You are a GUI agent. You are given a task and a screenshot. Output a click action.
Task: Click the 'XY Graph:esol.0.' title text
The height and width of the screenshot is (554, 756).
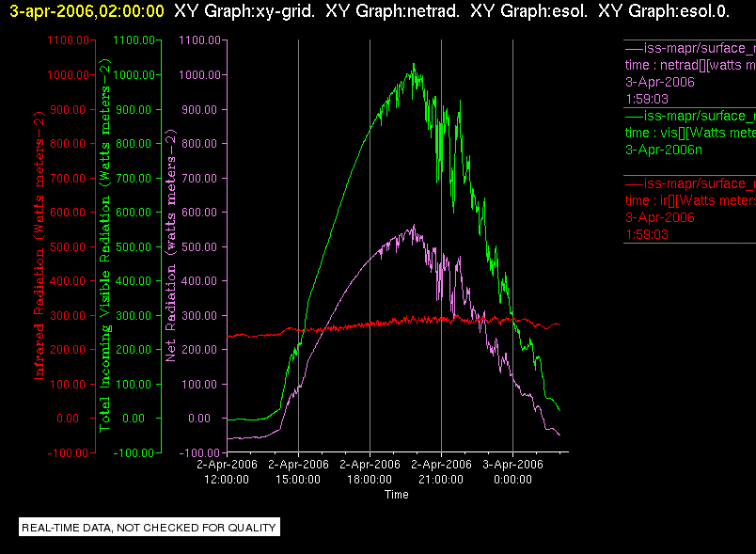tap(664, 11)
